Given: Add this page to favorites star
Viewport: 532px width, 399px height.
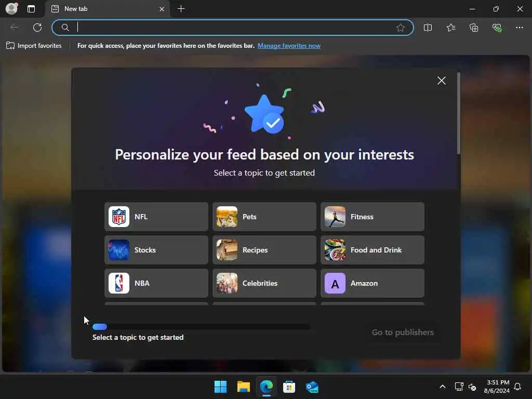Looking at the screenshot, I should [x=401, y=28].
